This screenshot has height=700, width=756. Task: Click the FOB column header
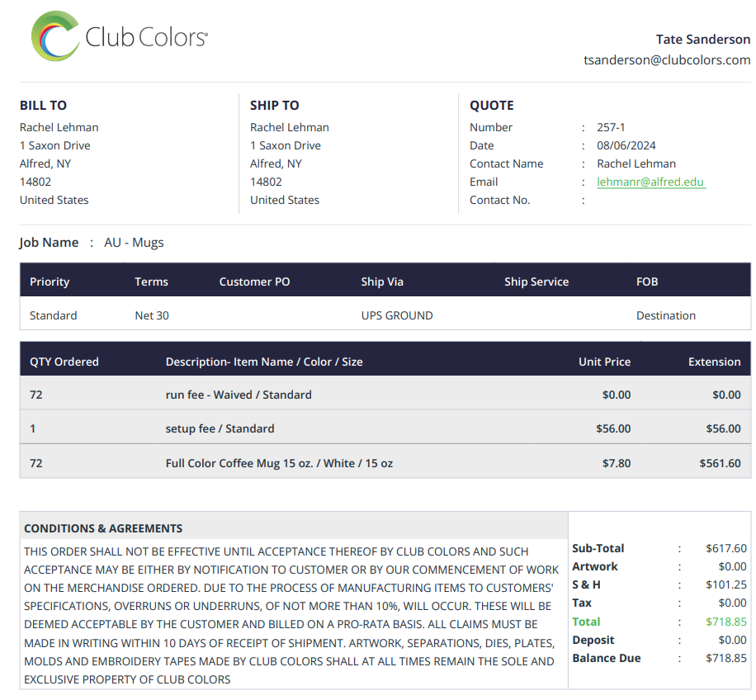click(x=647, y=281)
